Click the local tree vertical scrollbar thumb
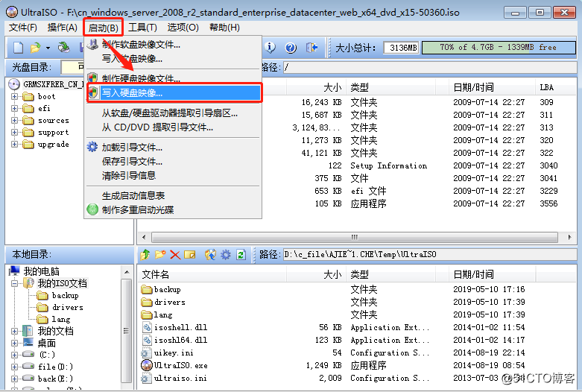 126,331
